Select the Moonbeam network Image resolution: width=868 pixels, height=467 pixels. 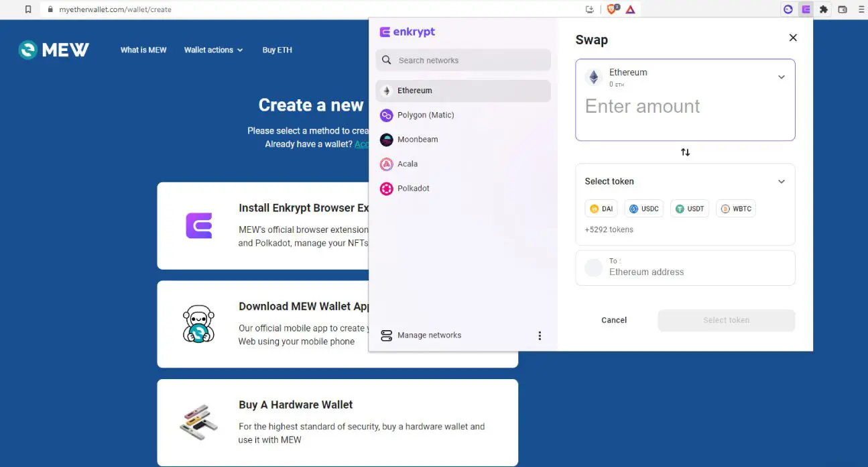pyautogui.click(x=463, y=140)
